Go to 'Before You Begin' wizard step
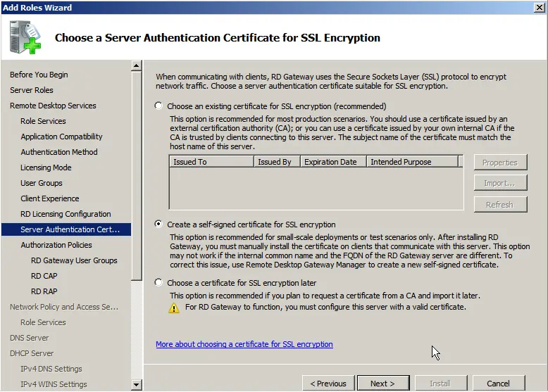548x392 pixels. point(39,75)
